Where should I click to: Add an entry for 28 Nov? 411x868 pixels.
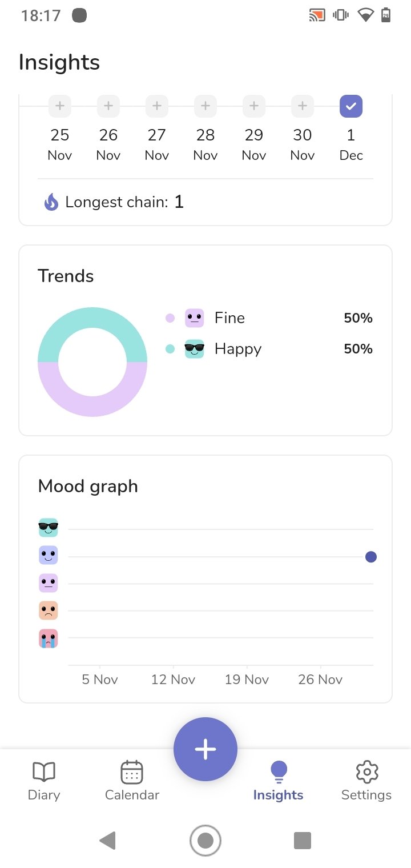(205, 106)
